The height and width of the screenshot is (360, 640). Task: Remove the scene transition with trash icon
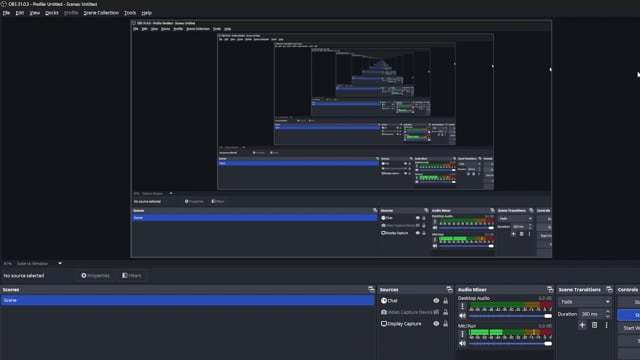(x=594, y=325)
